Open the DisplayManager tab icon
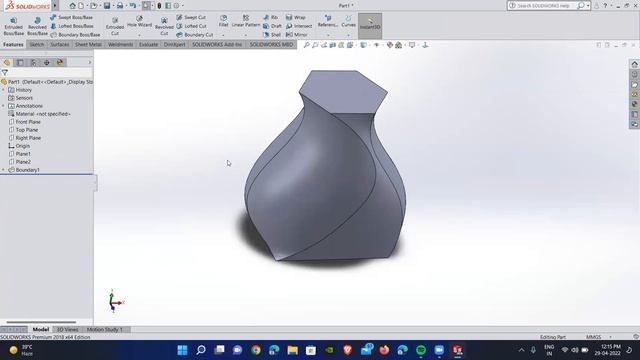Screen dimensions: 640x360 pyautogui.click(x=60, y=62)
